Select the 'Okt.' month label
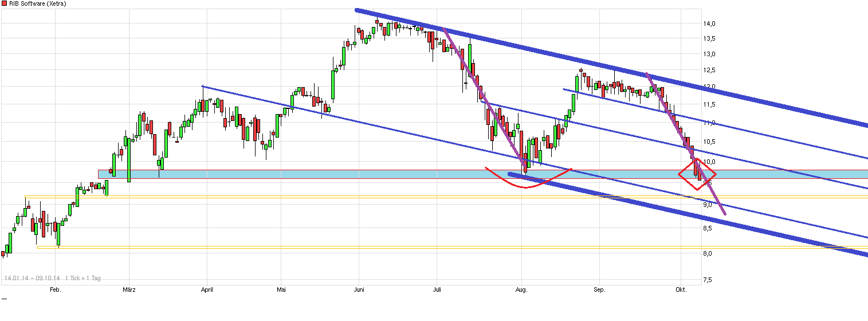Viewport: 868px width, 321px height. pos(680,290)
